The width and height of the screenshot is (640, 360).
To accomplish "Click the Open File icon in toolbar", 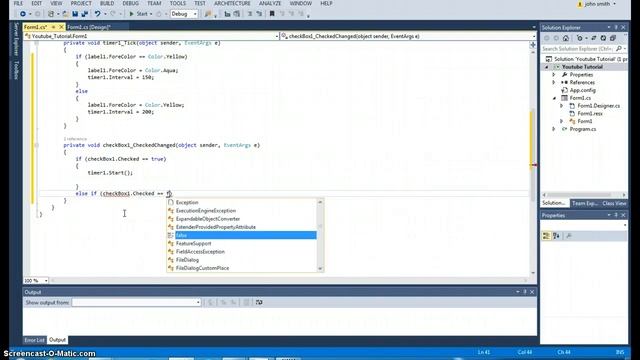I will [x=65, y=14].
